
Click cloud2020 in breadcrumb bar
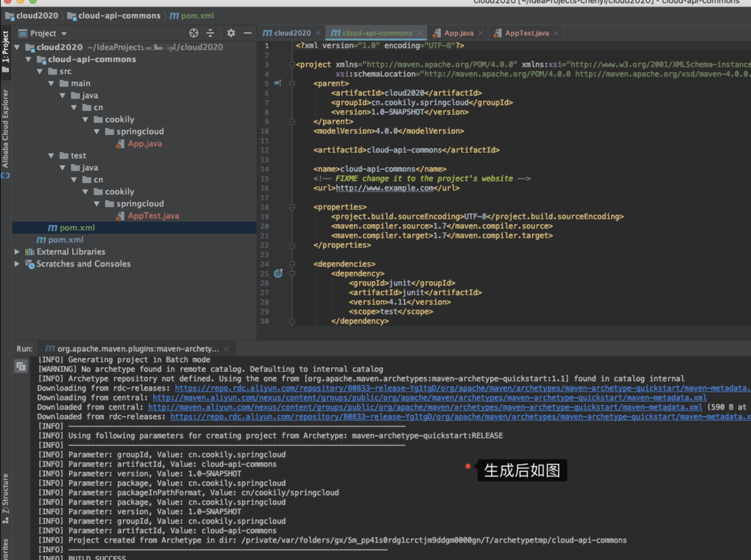[37, 16]
